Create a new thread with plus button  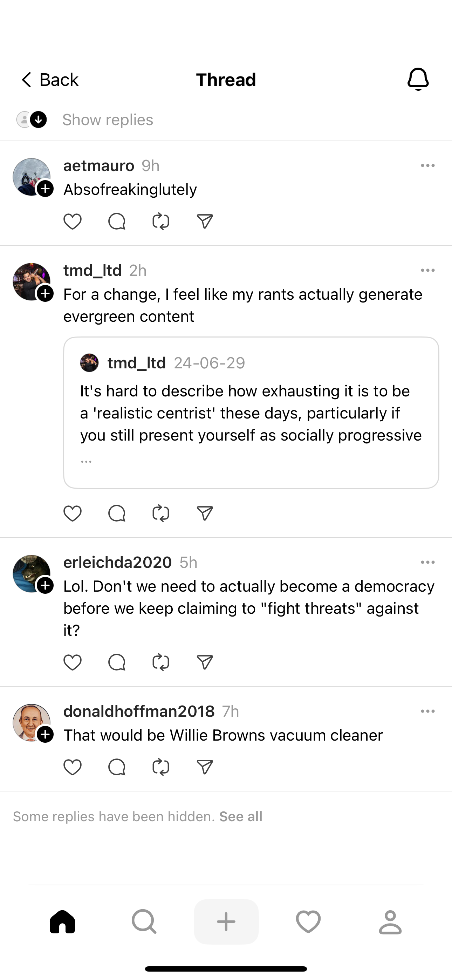226,921
